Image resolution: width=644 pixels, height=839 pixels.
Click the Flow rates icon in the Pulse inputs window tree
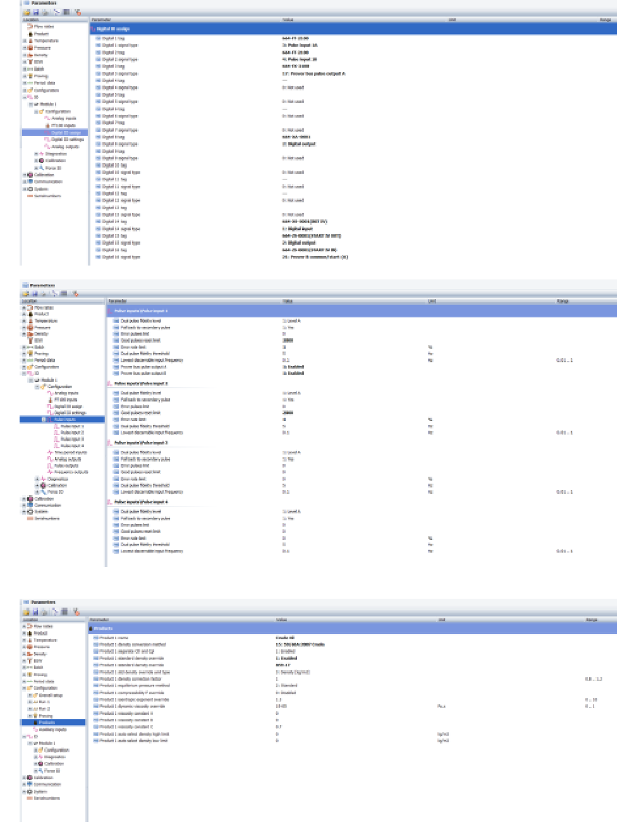30,308
